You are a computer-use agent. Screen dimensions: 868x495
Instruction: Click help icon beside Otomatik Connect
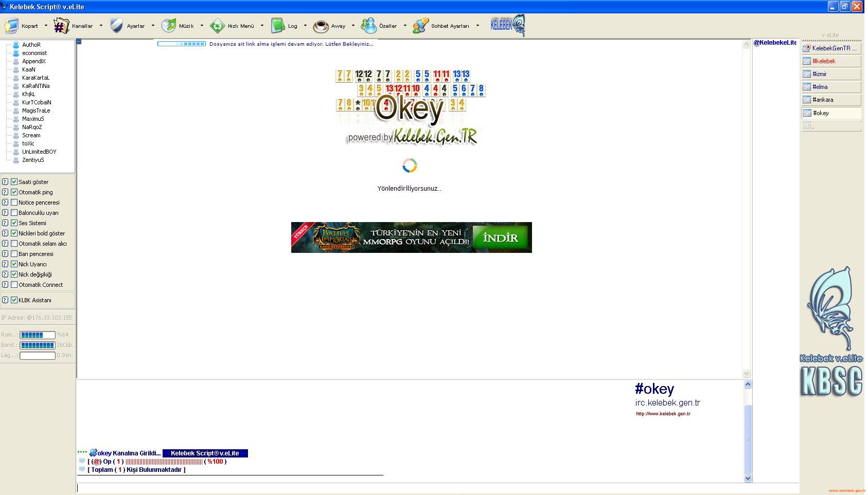pyautogui.click(x=5, y=284)
